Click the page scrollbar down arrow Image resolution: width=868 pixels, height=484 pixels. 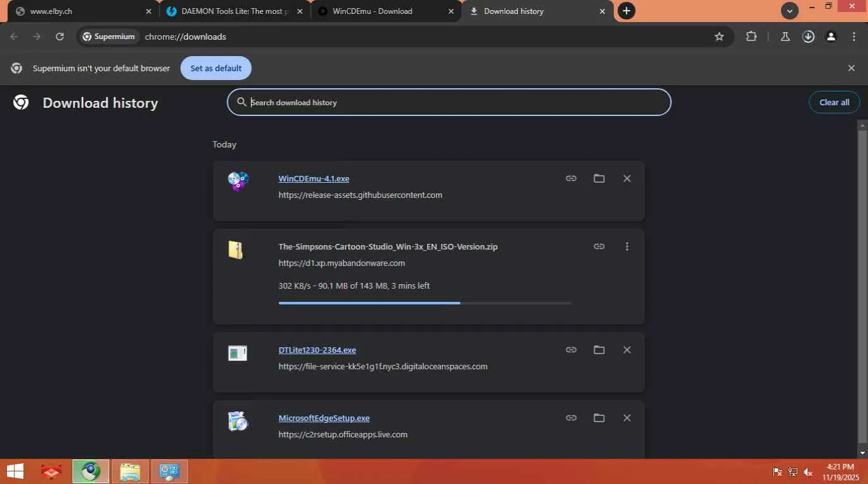[863, 453]
